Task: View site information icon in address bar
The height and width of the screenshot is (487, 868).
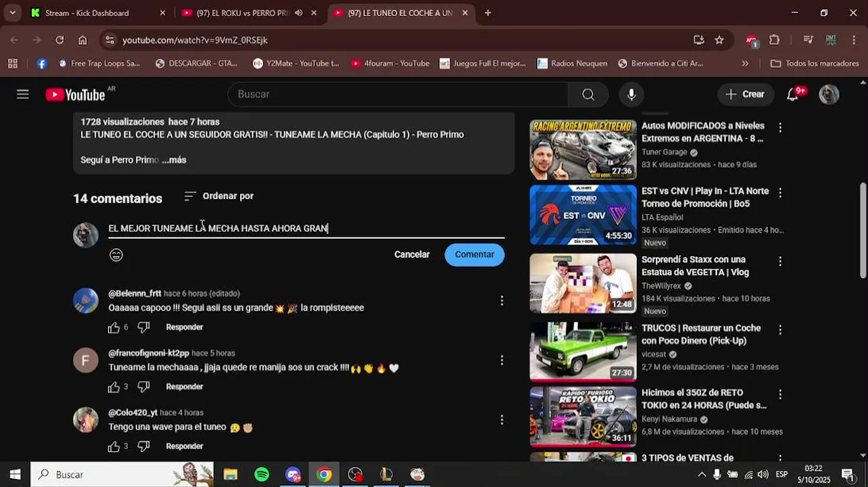Action: point(110,40)
